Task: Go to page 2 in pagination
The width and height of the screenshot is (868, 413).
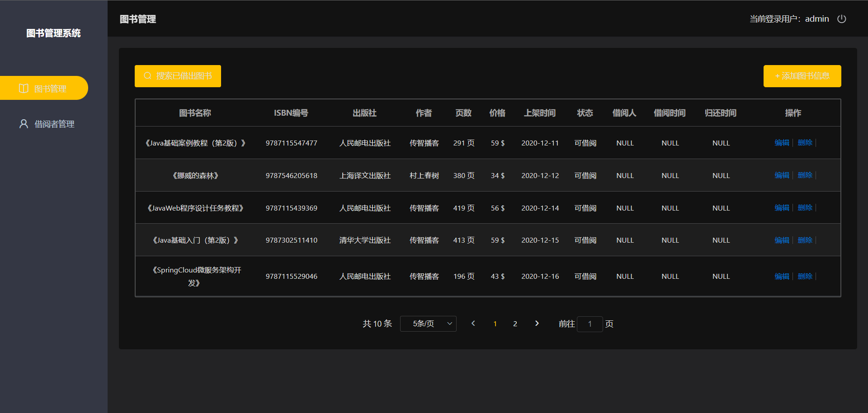Action: (x=515, y=324)
